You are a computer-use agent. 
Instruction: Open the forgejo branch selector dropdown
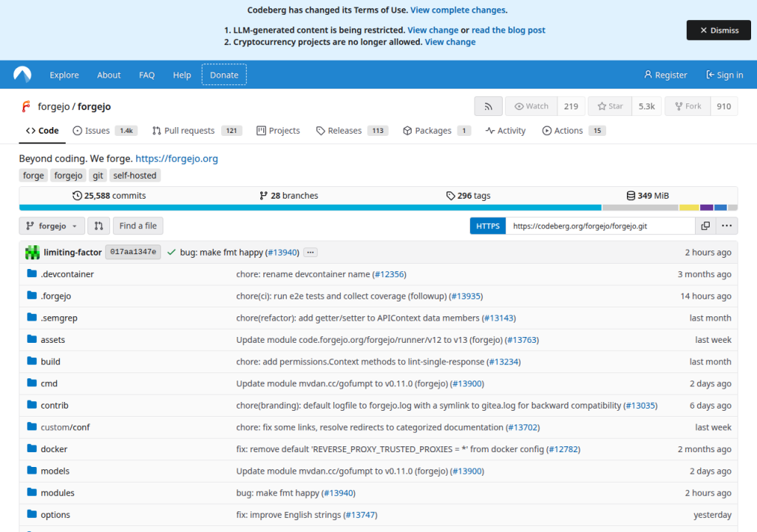pos(52,226)
